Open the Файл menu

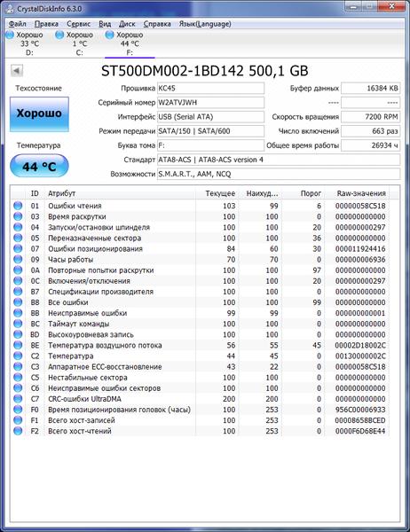[x=18, y=24]
